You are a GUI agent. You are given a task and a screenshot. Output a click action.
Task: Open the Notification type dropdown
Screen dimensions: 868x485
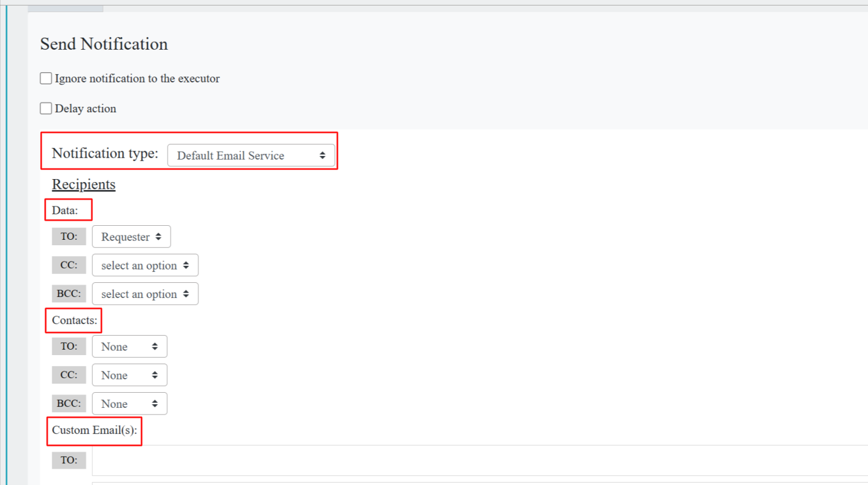(x=251, y=155)
